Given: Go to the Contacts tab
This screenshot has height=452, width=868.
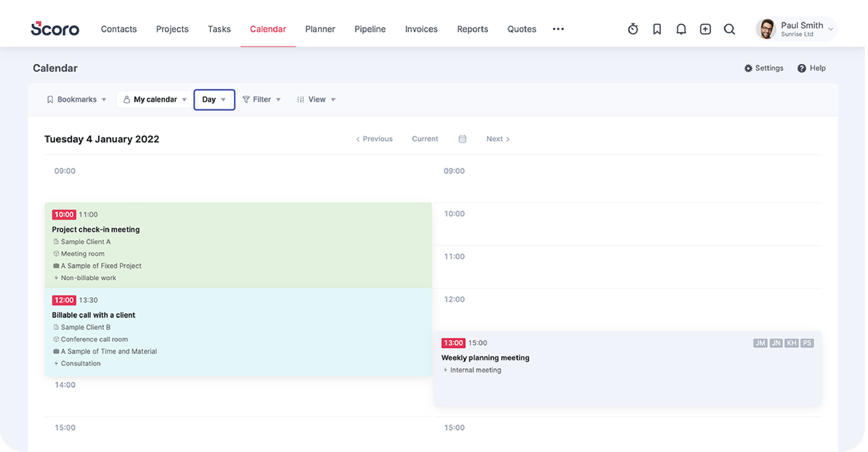Looking at the screenshot, I should [x=119, y=29].
